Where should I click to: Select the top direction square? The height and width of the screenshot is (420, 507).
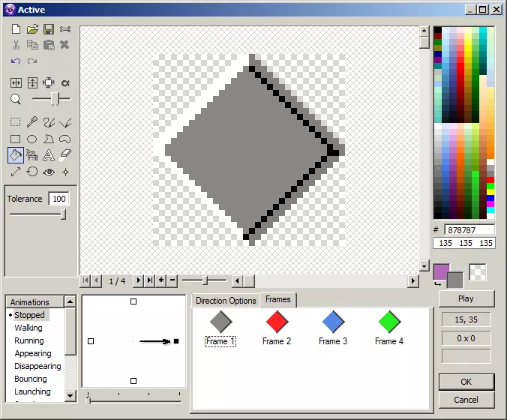133,301
